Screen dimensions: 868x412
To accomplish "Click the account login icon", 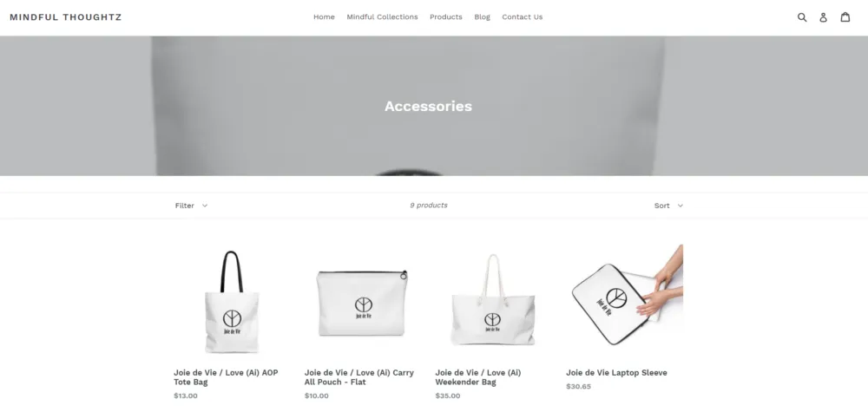I will (x=823, y=17).
